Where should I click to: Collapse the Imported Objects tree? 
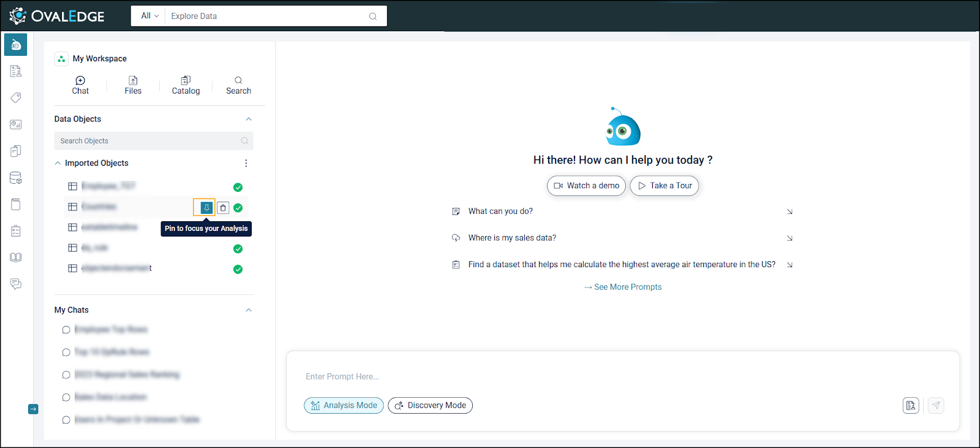tap(58, 163)
